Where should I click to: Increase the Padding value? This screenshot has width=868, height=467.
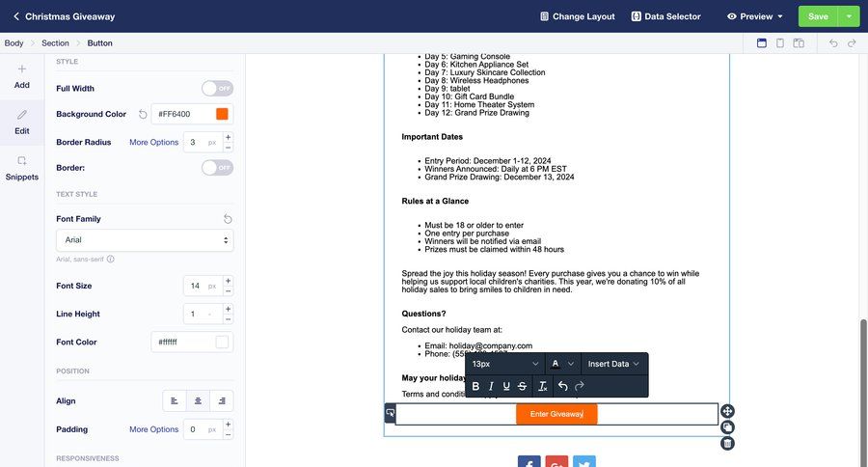[x=228, y=425]
